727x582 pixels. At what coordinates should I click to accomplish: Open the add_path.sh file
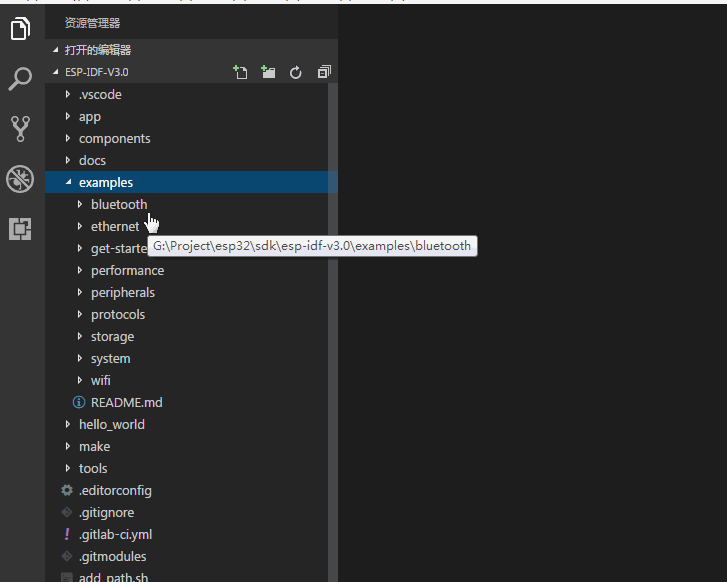point(113,577)
